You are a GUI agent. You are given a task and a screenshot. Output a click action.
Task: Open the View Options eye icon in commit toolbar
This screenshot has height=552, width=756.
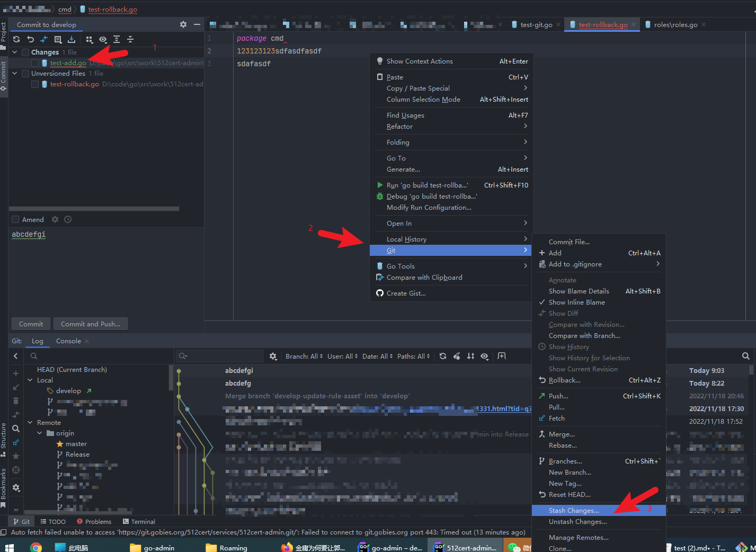pyautogui.click(x=103, y=39)
